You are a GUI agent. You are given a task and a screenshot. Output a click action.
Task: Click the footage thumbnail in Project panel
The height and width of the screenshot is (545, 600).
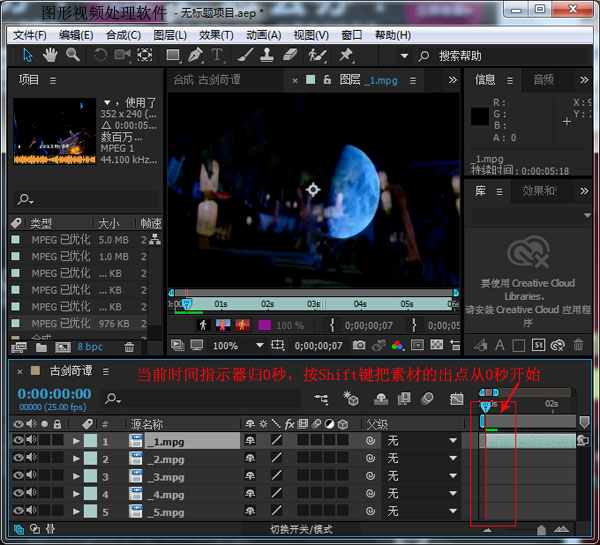(x=54, y=131)
